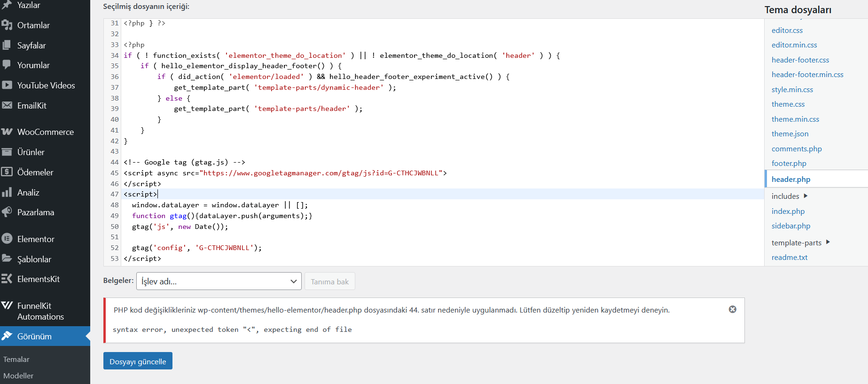Open editor.css theme file
The height and width of the screenshot is (384, 868).
(x=787, y=30)
